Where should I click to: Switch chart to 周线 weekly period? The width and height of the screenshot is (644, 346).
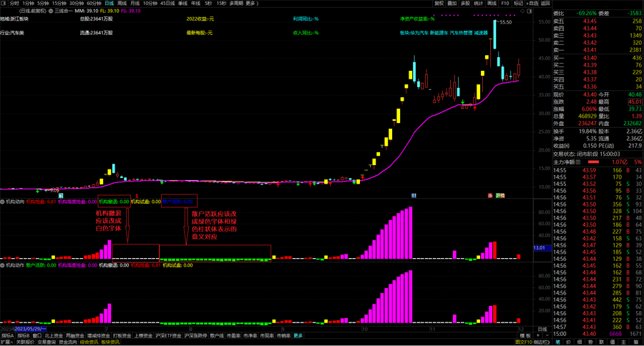click(x=122, y=4)
